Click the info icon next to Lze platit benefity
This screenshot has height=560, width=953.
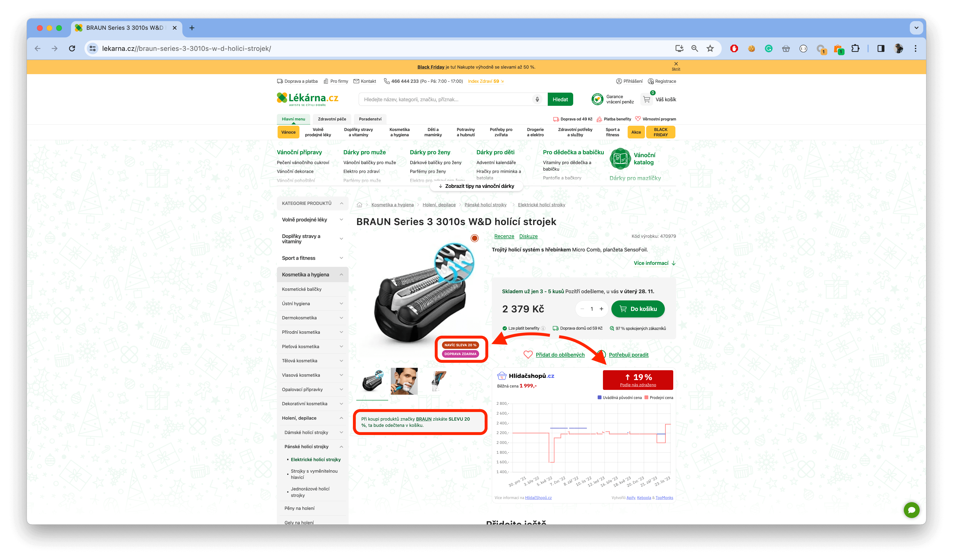(543, 328)
